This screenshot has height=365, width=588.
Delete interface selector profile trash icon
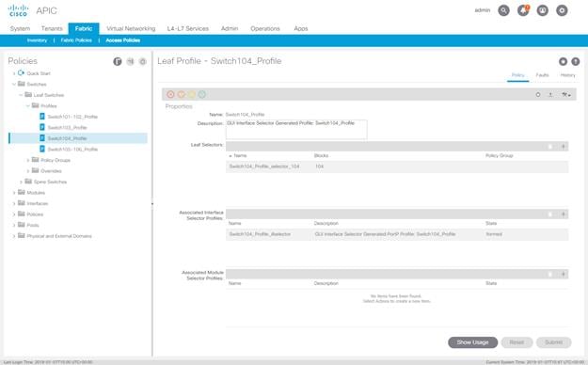coord(550,214)
